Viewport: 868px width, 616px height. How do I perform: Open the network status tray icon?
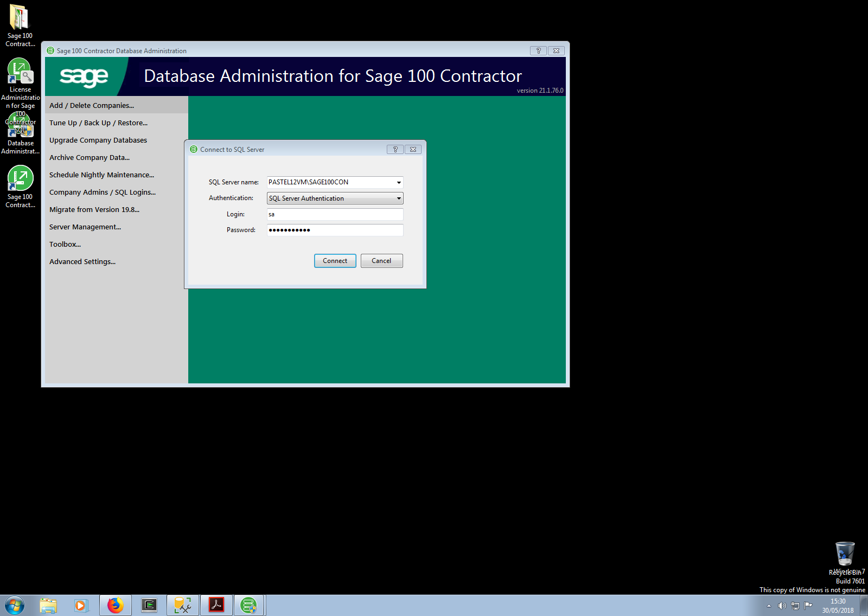click(x=795, y=606)
